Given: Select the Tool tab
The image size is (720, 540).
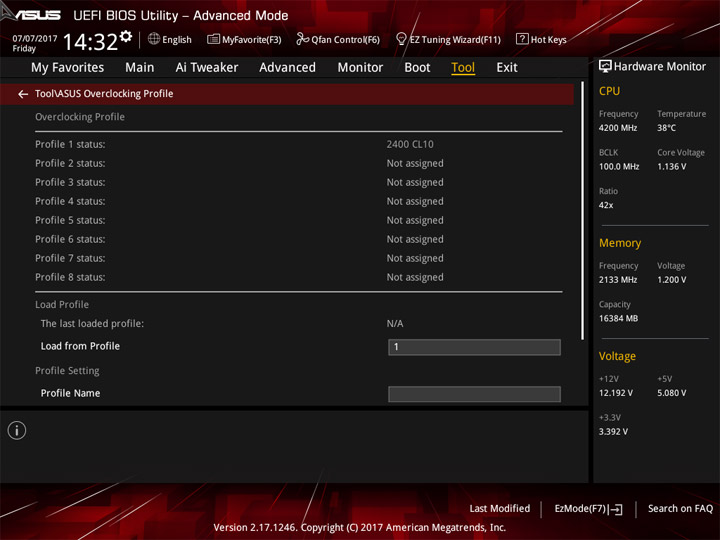Looking at the screenshot, I should 463,68.
